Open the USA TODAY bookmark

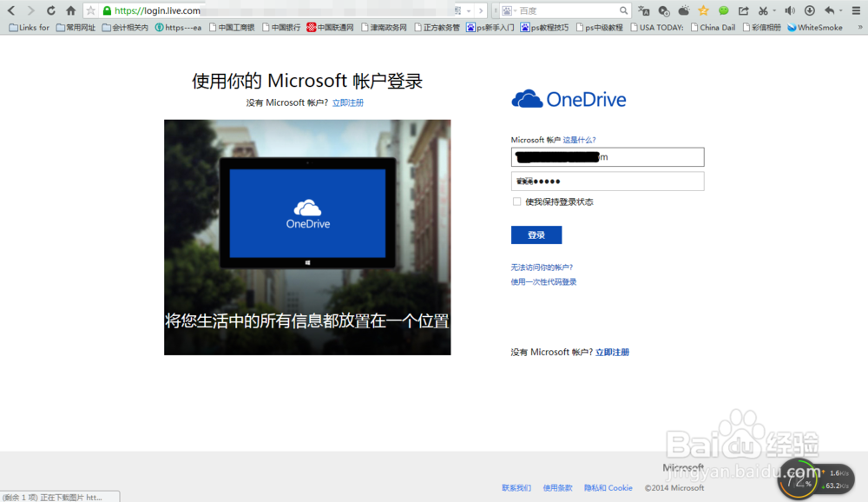pyautogui.click(x=656, y=27)
